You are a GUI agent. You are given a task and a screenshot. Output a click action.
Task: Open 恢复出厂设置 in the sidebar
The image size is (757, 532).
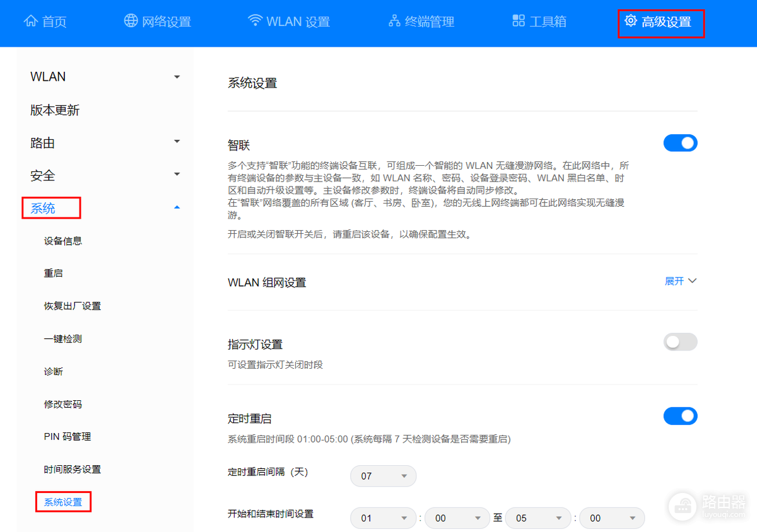pyautogui.click(x=73, y=306)
